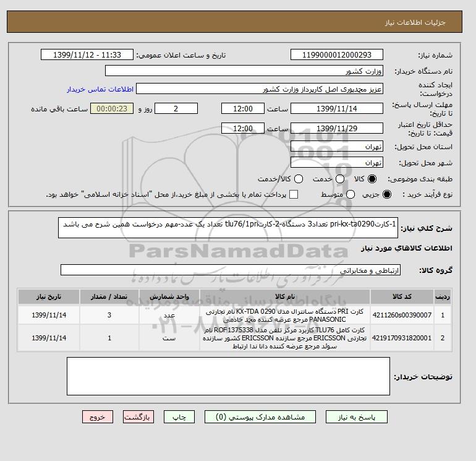Click the need number field 1199000012000293
This screenshot has height=461, width=476.
tap(337, 54)
